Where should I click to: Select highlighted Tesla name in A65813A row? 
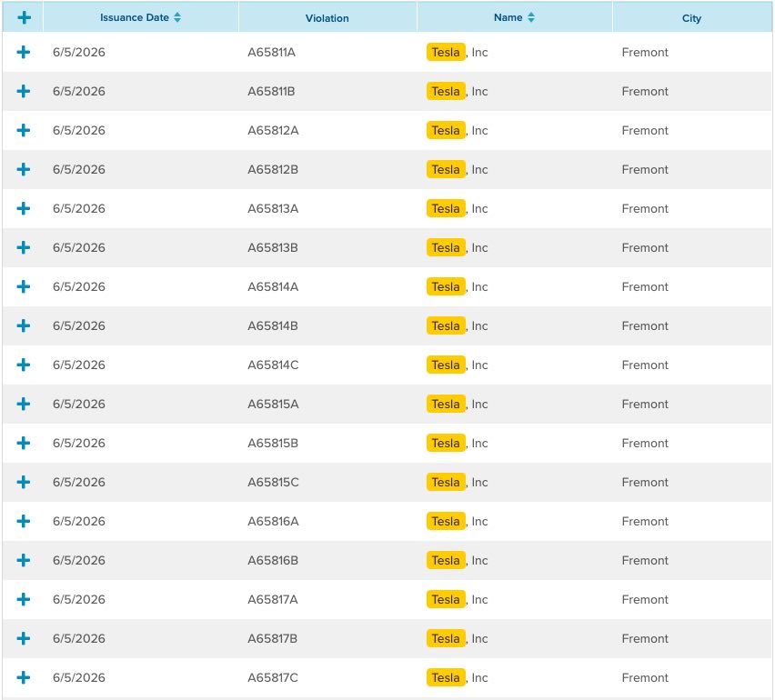[446, 208]
